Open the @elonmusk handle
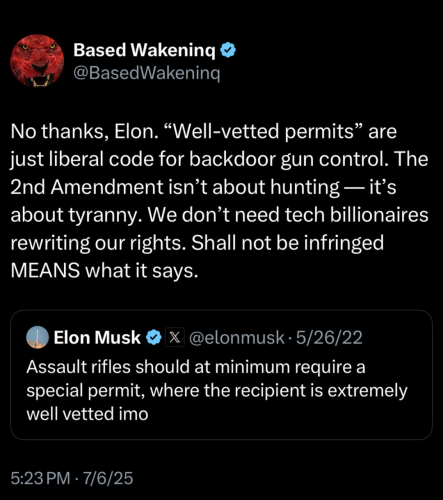Viewport: 443px width, 500px height. coord(237,338)
